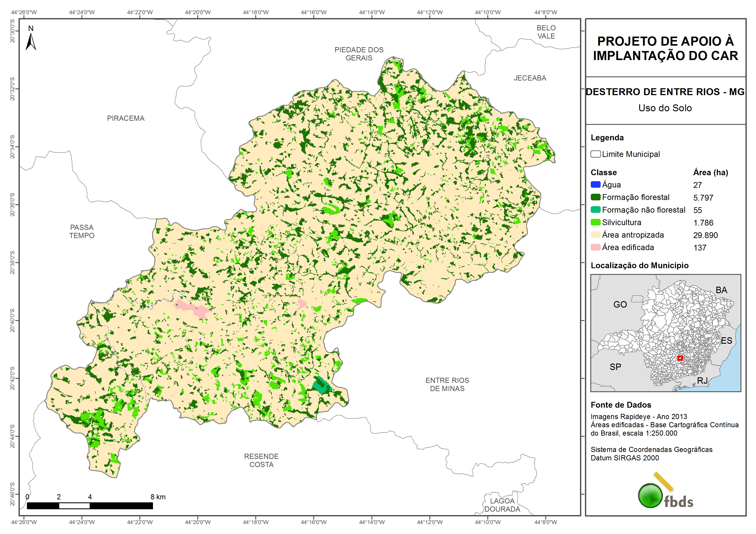The image size is (756, 534).
Task: Click the JECEABA municipality label
Action: click(x=530, y=78)
